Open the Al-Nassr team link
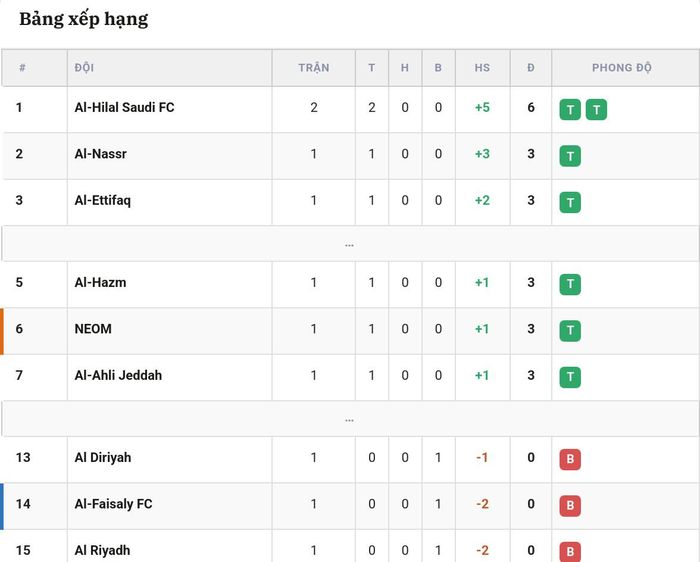700x562 pixels. coord(100,154)
